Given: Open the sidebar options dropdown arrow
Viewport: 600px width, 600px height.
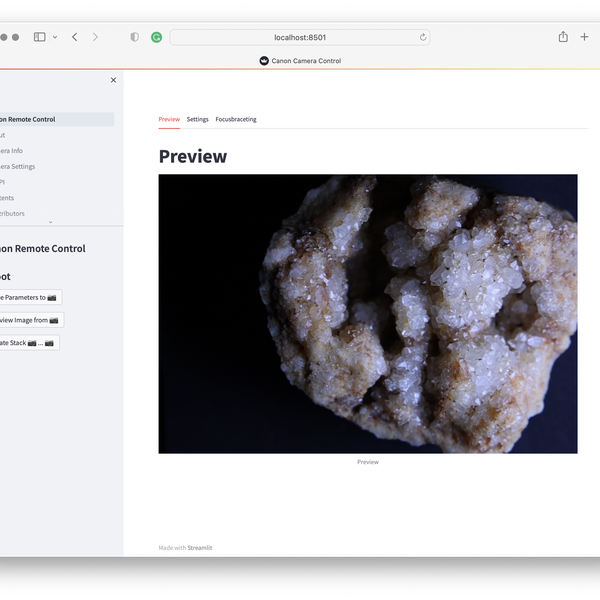Looking at the screenshot, I should (55, 37).
